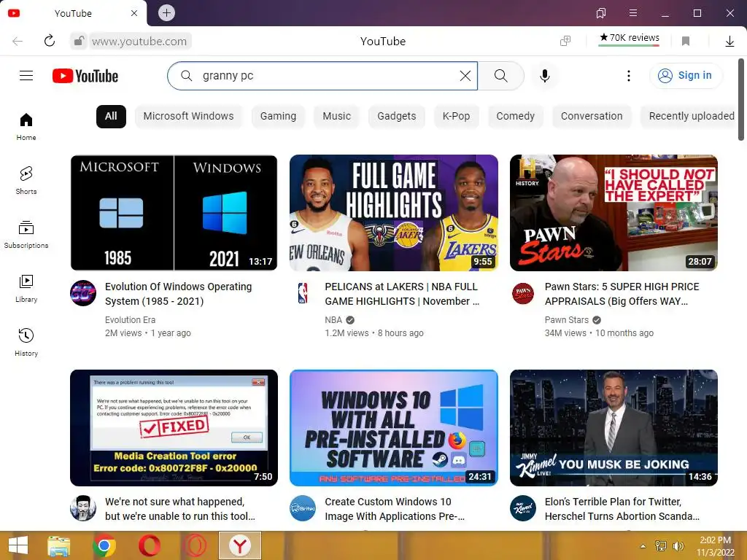The height and width of the screenshot is (560, 747).
Task: Open the Evolution Era channel name
Action: point(130,320)
